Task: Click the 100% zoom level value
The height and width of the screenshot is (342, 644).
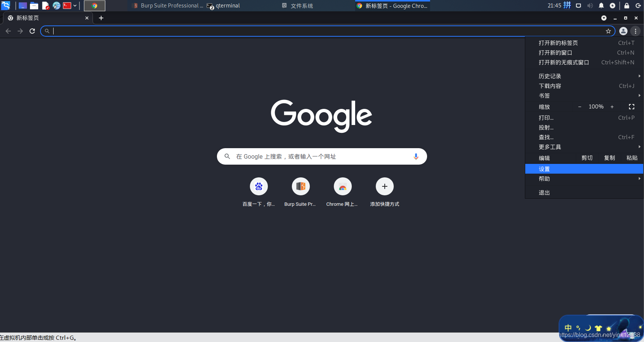Action: pyautogui.click(x=596, y=107)
